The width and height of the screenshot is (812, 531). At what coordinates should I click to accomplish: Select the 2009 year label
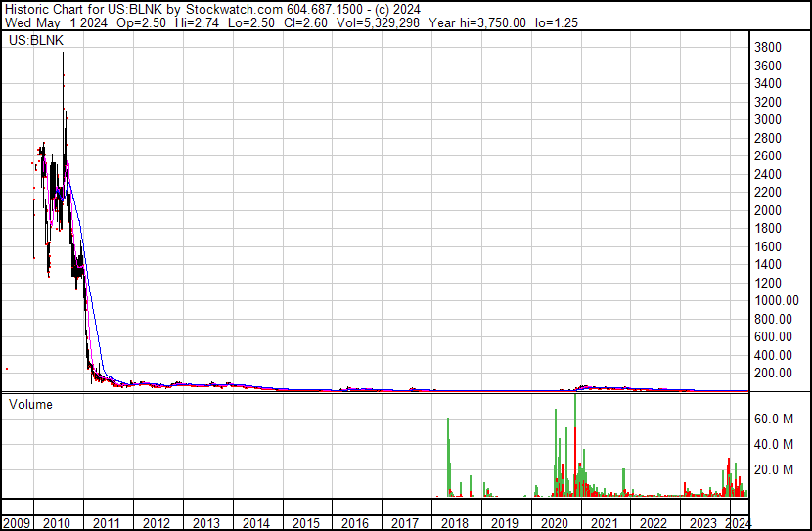[x=17, y=523]
